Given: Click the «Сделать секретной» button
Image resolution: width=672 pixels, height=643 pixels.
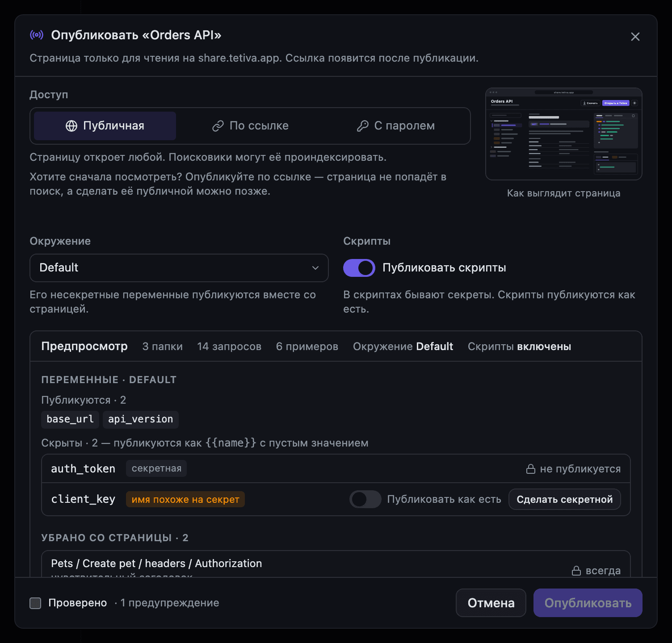Looking at the screenshot, I should point(565,499).
